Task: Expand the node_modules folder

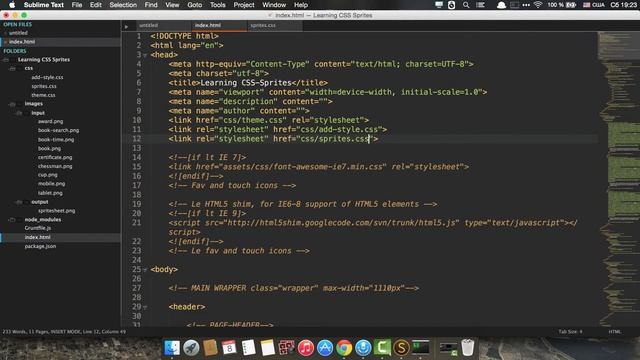Action: (13, 220)
